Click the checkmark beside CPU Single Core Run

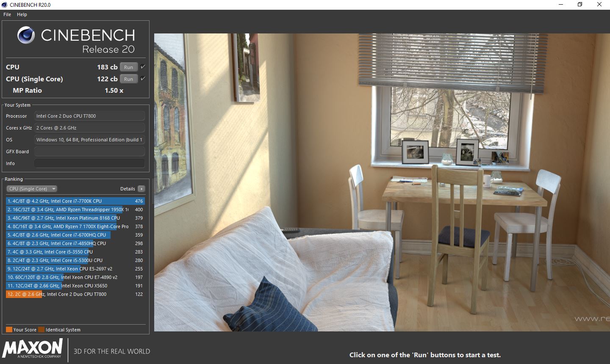click(142, 78)
